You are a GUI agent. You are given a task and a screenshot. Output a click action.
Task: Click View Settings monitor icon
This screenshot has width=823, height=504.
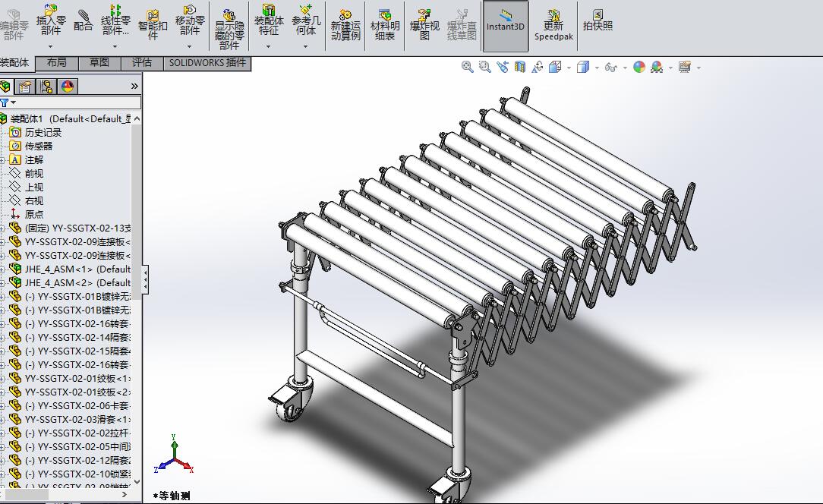(x=684, y=67)
